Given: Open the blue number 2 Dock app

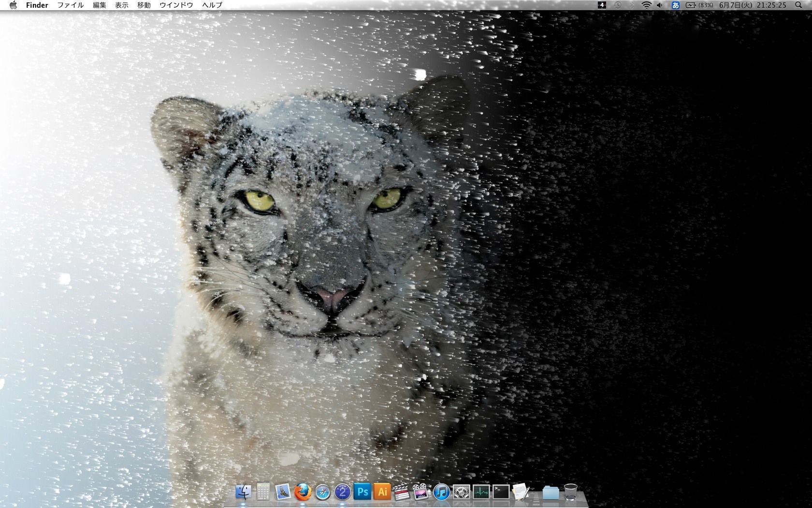Looking at the screenshot, I should click(x=342, y=493).
